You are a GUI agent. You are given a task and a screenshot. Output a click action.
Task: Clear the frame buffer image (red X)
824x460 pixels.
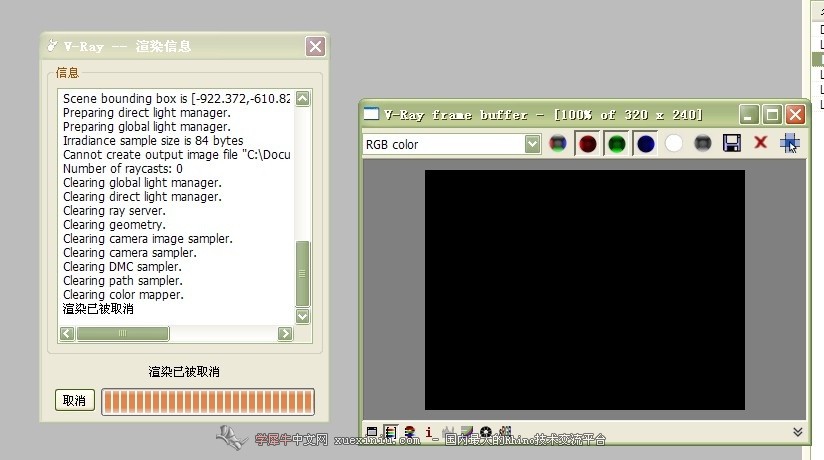760,142
